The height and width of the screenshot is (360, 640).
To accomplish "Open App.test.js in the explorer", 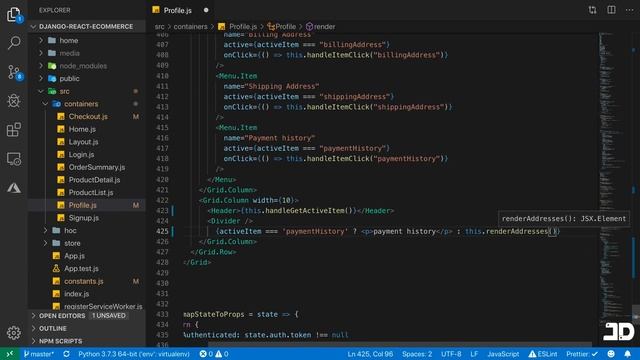I will 81,268.
